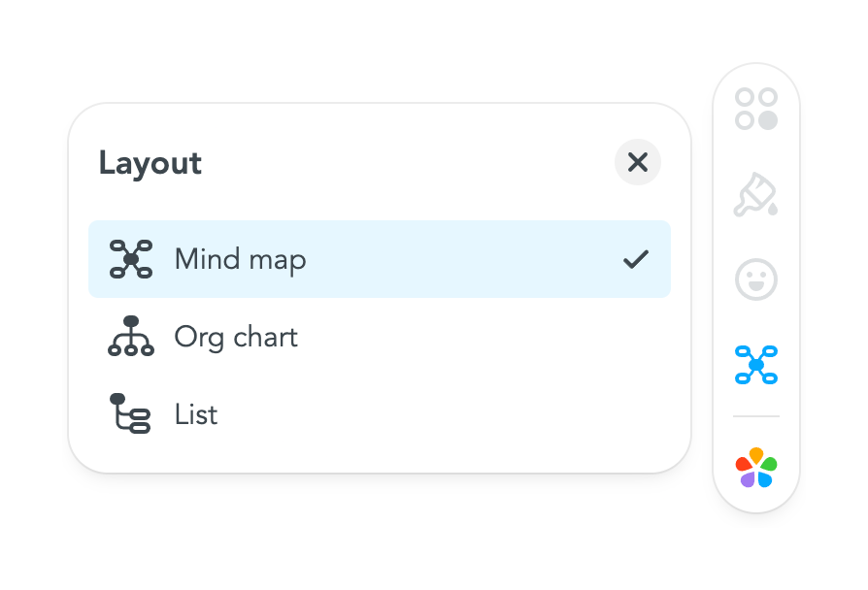This screenshot has width=868, height=590.
Task: Click List to change the diagram structure
Action: [x=196, y=414]
